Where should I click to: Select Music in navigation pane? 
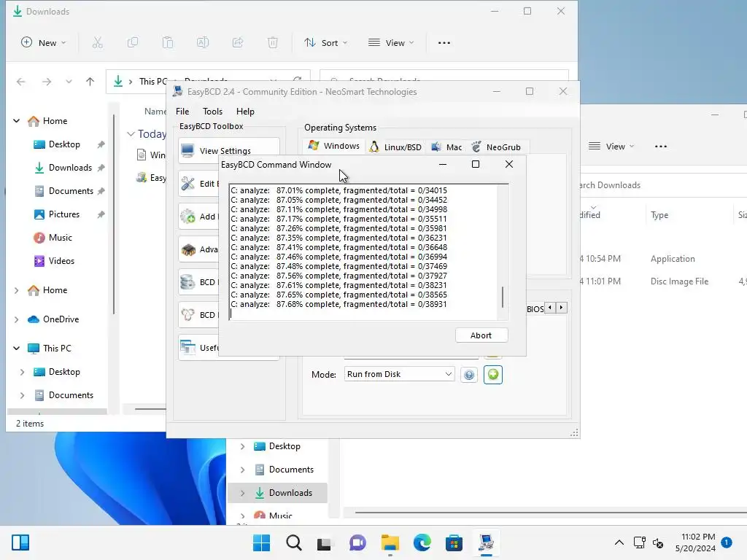click(60, 238)
